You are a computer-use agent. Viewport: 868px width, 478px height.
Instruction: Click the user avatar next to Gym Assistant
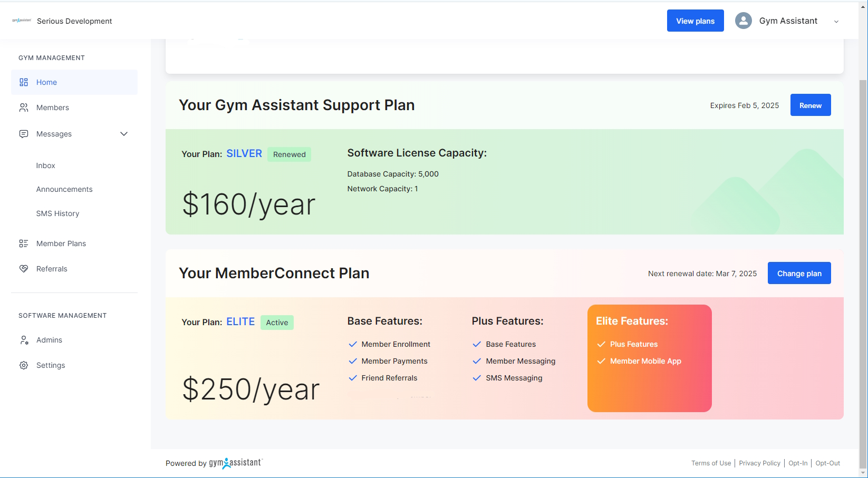pos(743,21)
